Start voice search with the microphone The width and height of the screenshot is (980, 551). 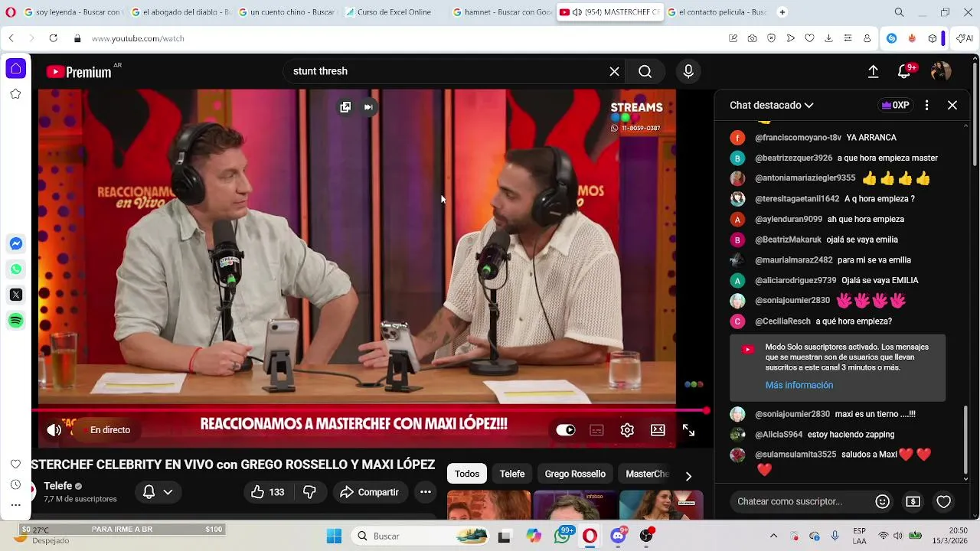(x=688, y=71)
